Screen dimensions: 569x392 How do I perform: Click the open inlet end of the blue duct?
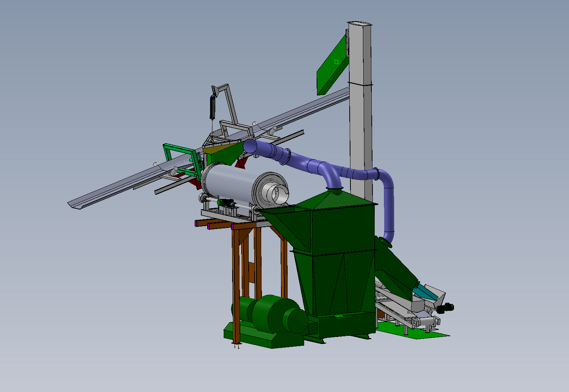click(250, 146)
